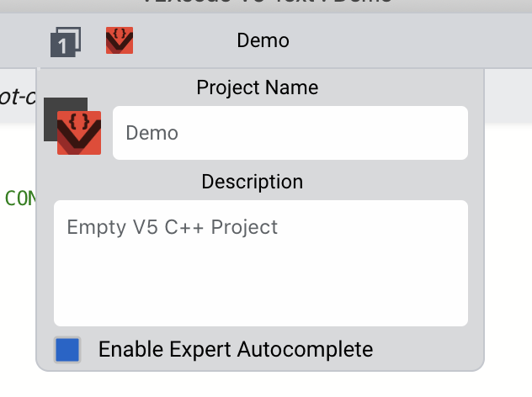Click the "Demo" text inside the name field
532x397 pixels.
pos(152,133)
